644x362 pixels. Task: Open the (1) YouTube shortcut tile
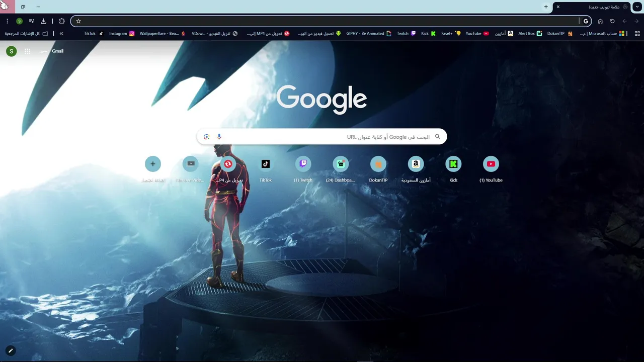point(491,168)
